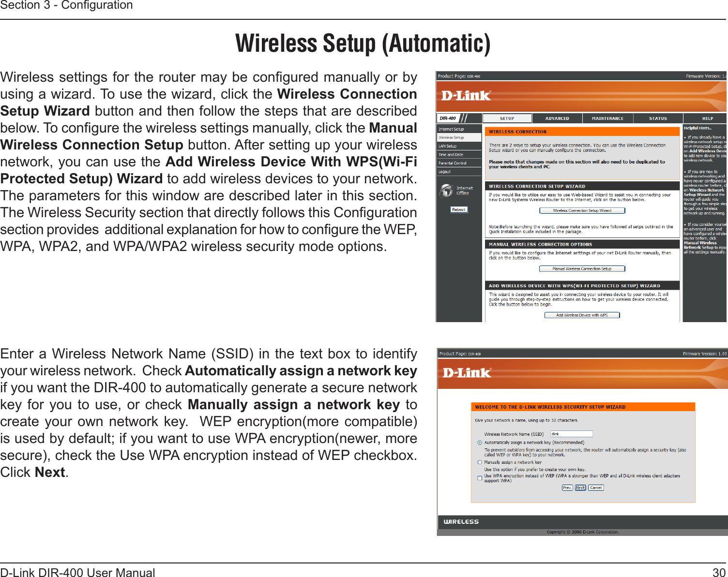Image resolution: width=728 pixels, height=577 pixels.
Task: Click the WIRELESS footer label in the wizard
Action: pyautogui.click(x=461, y=522)
